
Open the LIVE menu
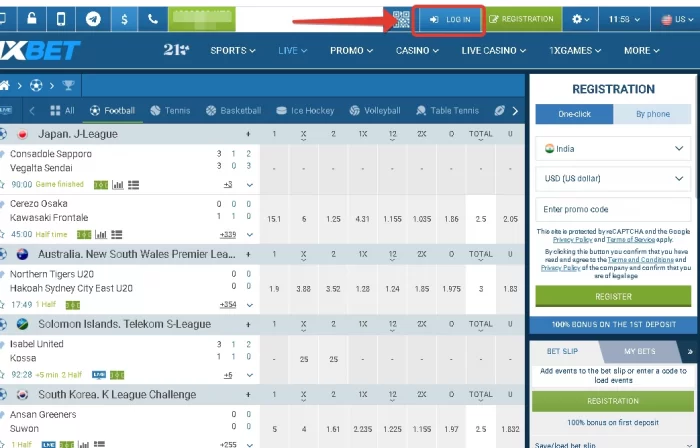click(x=292, y=50)
